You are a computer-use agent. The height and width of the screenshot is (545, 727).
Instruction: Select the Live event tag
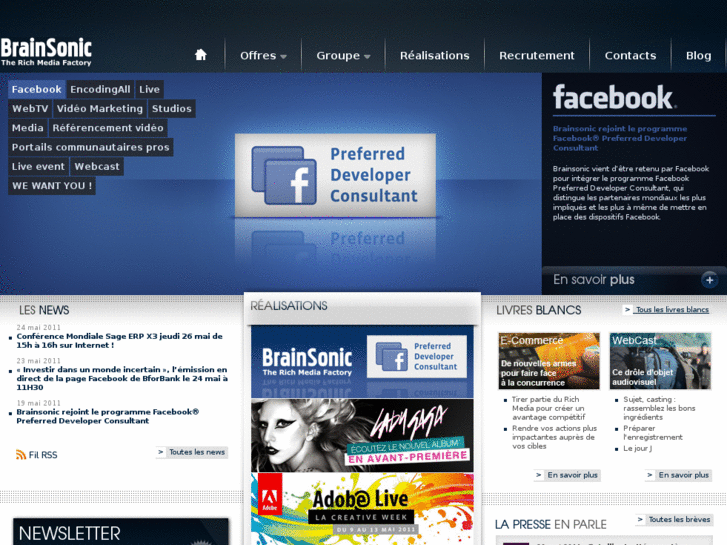pyautogui.click(x=38, y=166)
